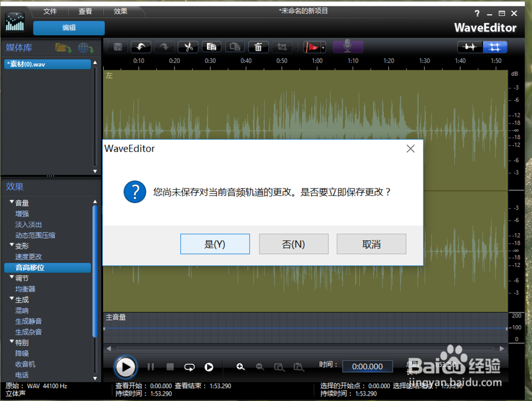Click the pause button
Screen dimensions: 532x401
pyautogui.click(x=151, y=367)
